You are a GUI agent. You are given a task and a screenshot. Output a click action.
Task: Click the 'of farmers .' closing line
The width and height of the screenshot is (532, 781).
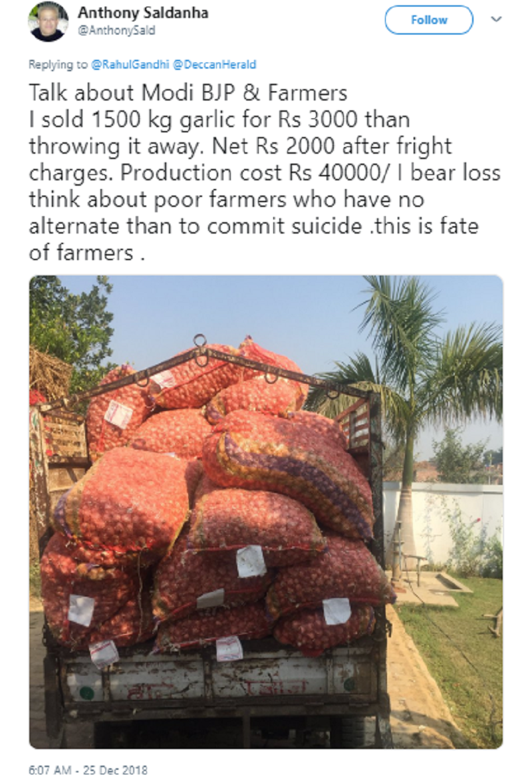(x=86, y=253)
